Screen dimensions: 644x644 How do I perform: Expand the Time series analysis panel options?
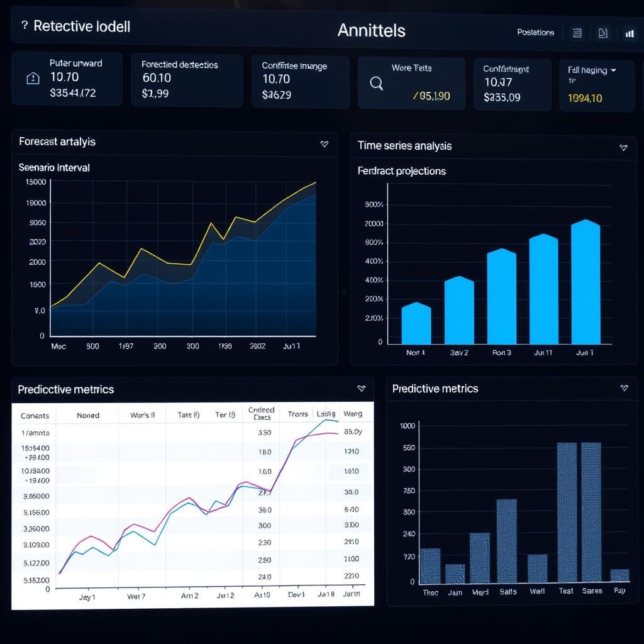click(623, 148)
